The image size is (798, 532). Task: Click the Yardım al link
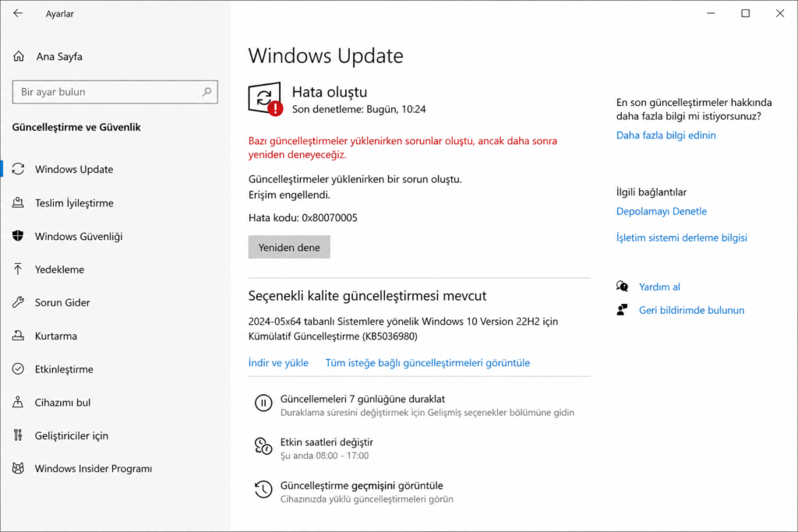[x=659, y=287]
